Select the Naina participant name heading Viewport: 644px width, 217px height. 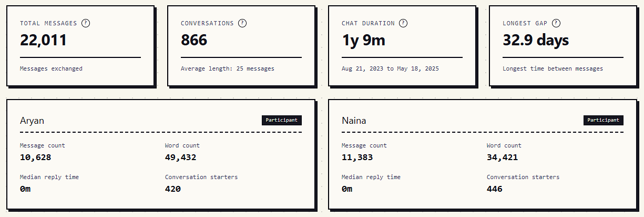pos(354,121)
